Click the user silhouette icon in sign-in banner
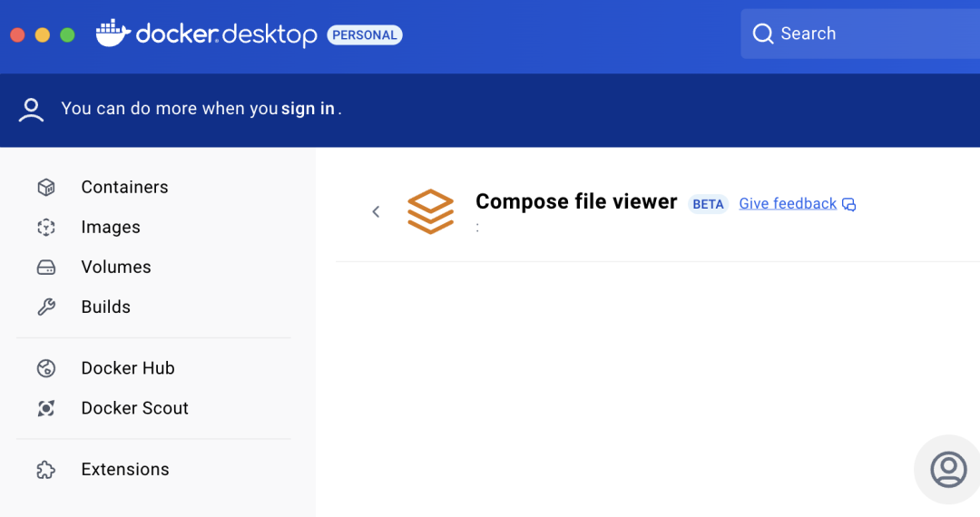980x517 pixels. coord(32,109)
